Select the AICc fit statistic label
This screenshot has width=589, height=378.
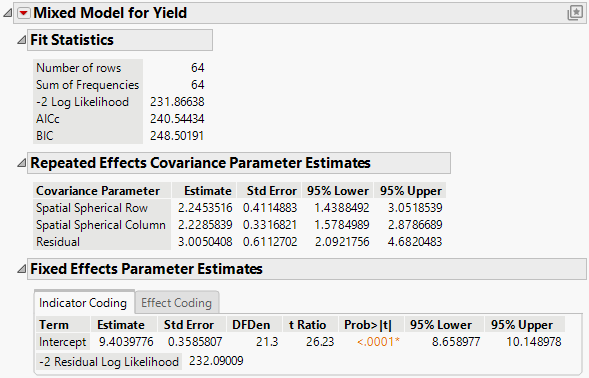[x=48, y=119]
